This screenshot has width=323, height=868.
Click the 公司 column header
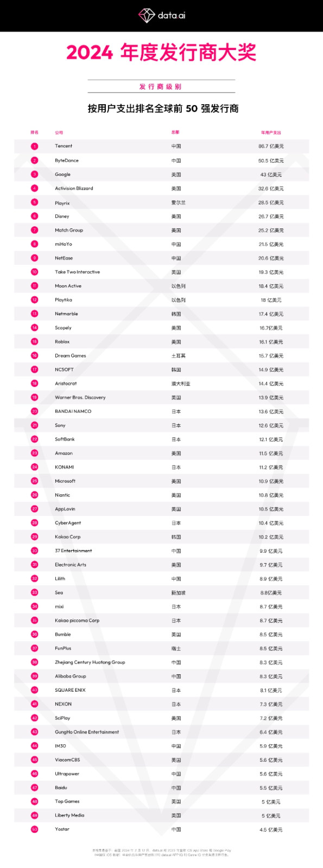[59, 132]
